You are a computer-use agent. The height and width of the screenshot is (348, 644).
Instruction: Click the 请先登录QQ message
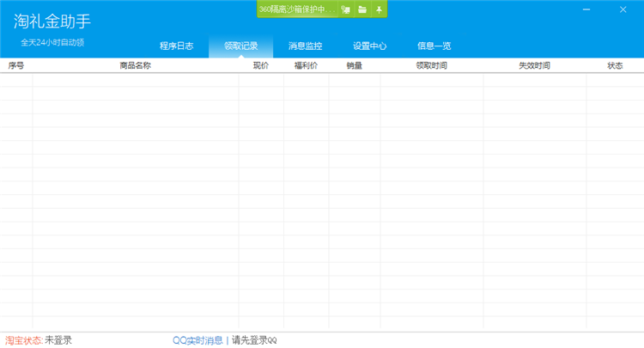coord(254,340)
